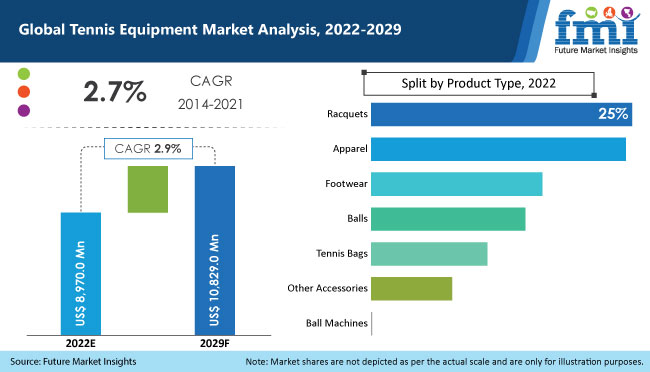Click the 'Footwear' category label
This screenshot has width=650, height=372.
(x=347, y=184)
